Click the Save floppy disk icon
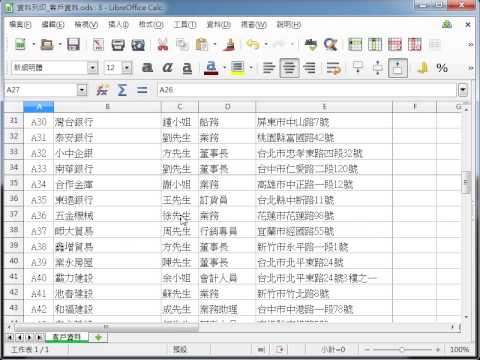Image resolution: width=480 pixels, height=360 pixels. (x=73, y=44)
